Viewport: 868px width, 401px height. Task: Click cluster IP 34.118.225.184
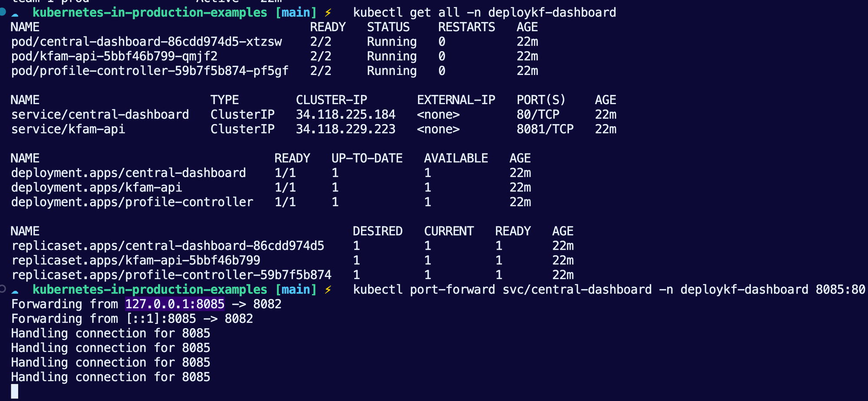click(x=345, y=114)
